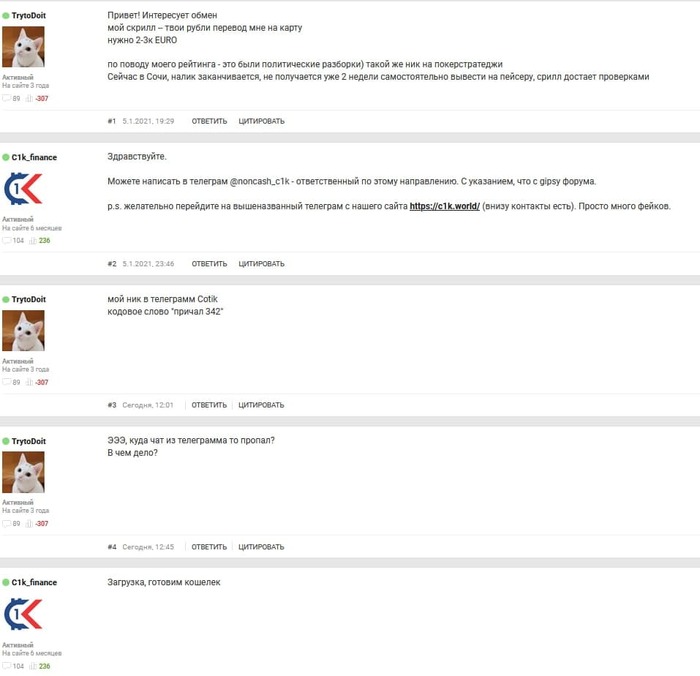This screenshot has height=676, width=700.
Task: Click ОТВЕТИТЬ under post #1
Action: tap(209, 121)
